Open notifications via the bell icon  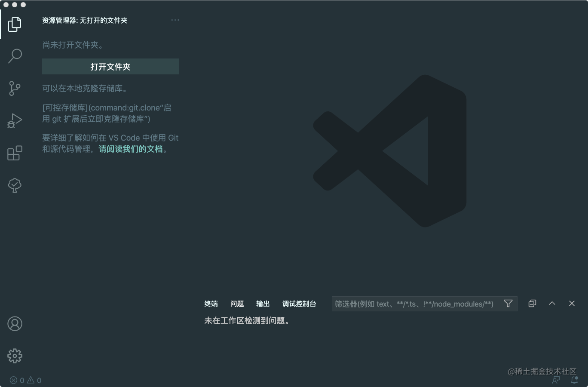pos(574,380)
